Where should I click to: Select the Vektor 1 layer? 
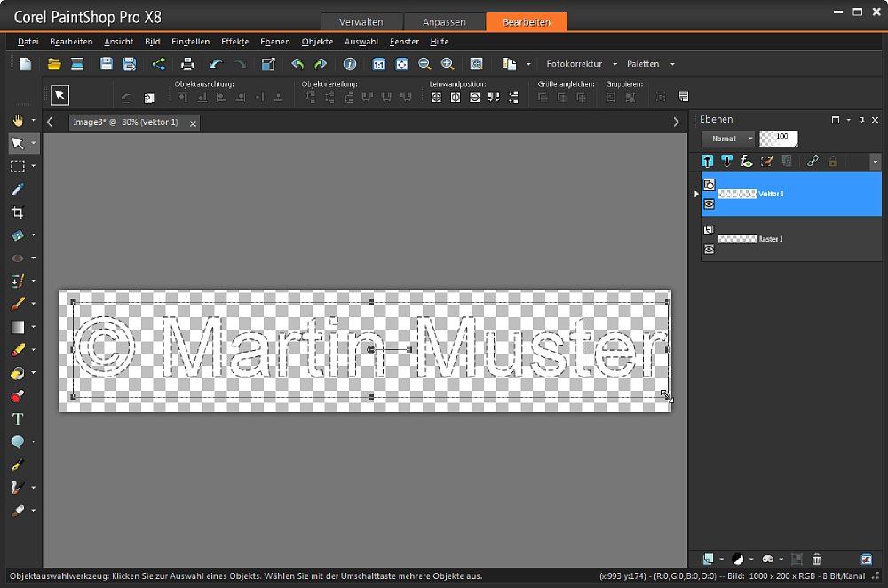(x=791, y=194)
